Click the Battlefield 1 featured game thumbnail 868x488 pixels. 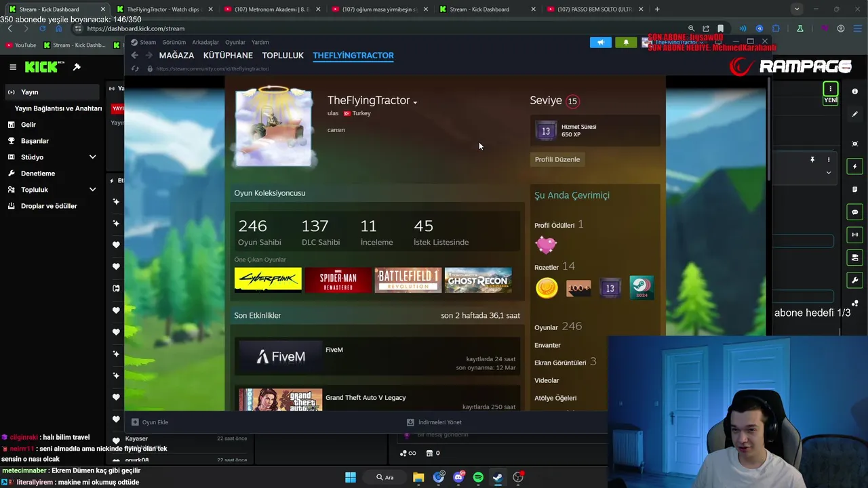point(408,280)
